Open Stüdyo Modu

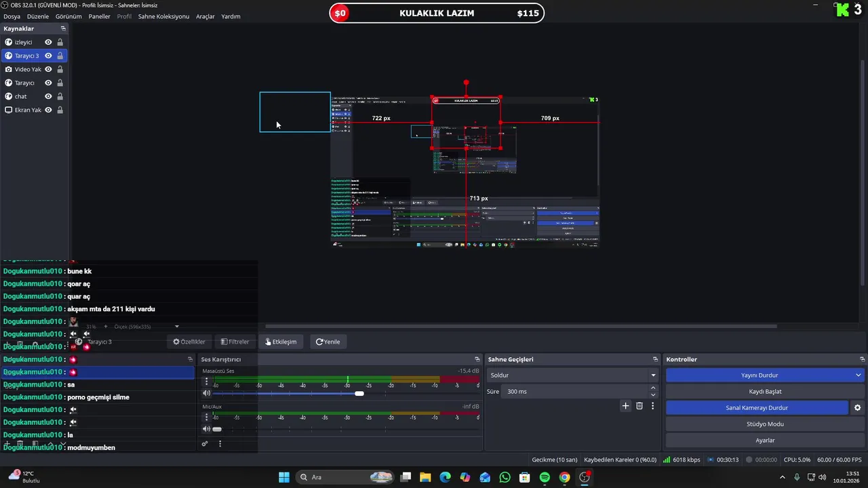(765, 424)
